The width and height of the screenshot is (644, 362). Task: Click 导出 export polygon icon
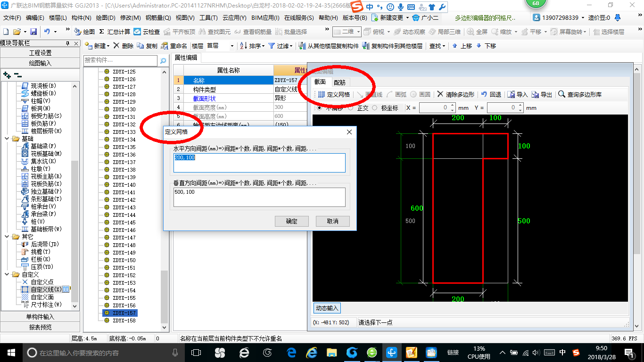[x=535, y=94]
